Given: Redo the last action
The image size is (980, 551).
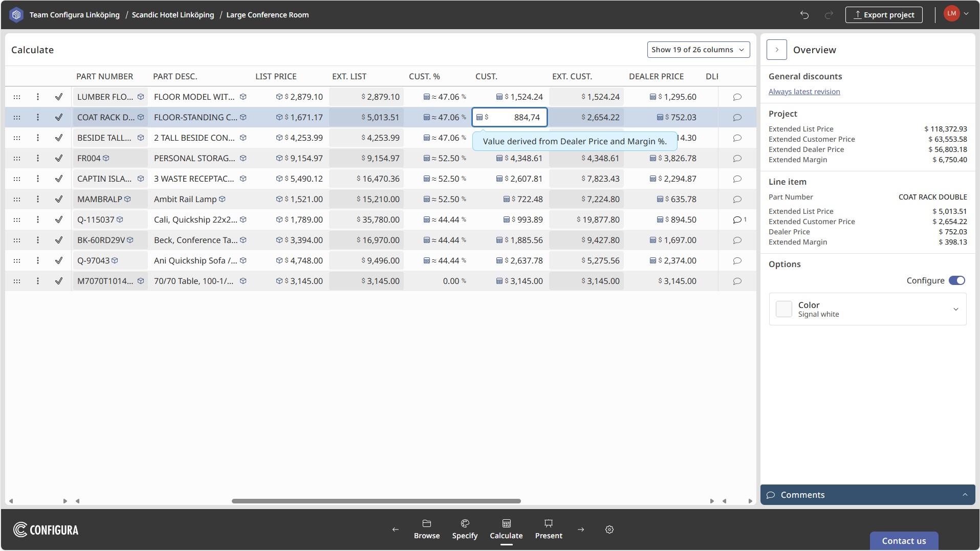Looking at the screenshot, I should pyautogui.click(x=829, y=15).
